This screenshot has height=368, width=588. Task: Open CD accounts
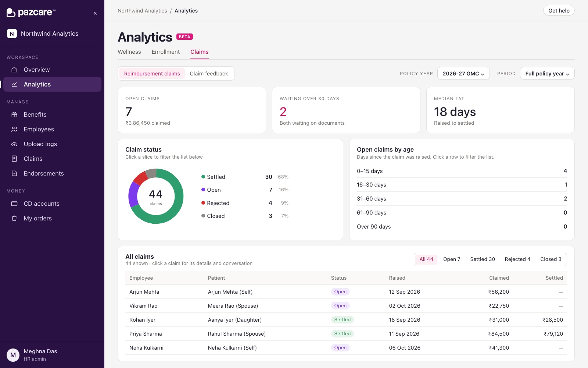(52, 204)
